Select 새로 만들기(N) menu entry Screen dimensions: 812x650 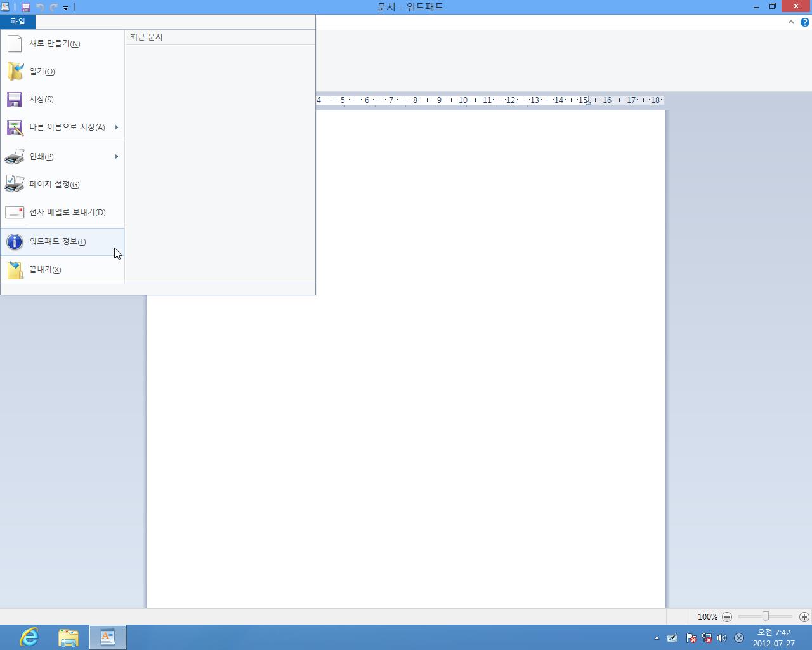[62, 44]
